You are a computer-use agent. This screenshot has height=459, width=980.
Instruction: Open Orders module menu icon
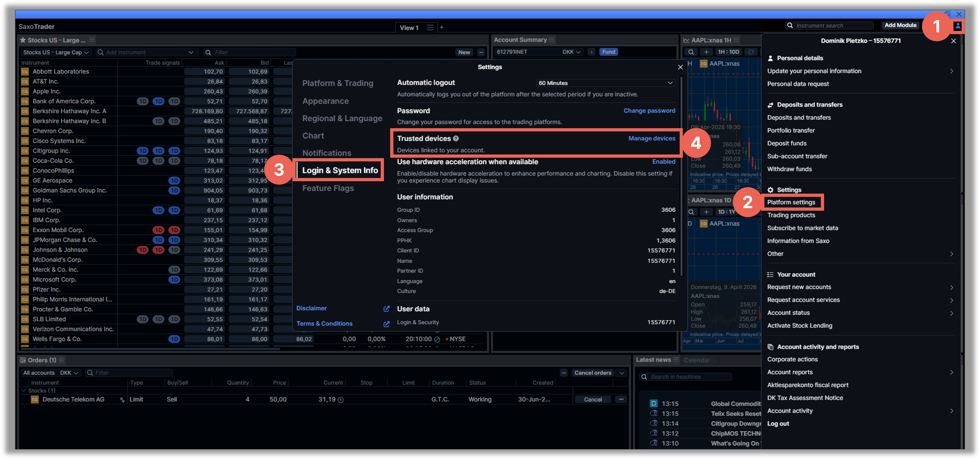click(x=61, y=360)
